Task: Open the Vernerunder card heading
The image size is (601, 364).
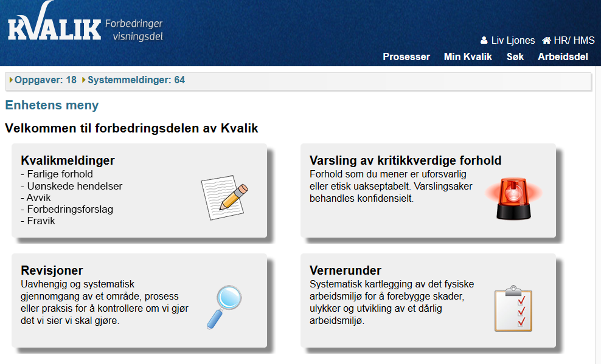Action: pyautogui.click(x=346, y=270)
